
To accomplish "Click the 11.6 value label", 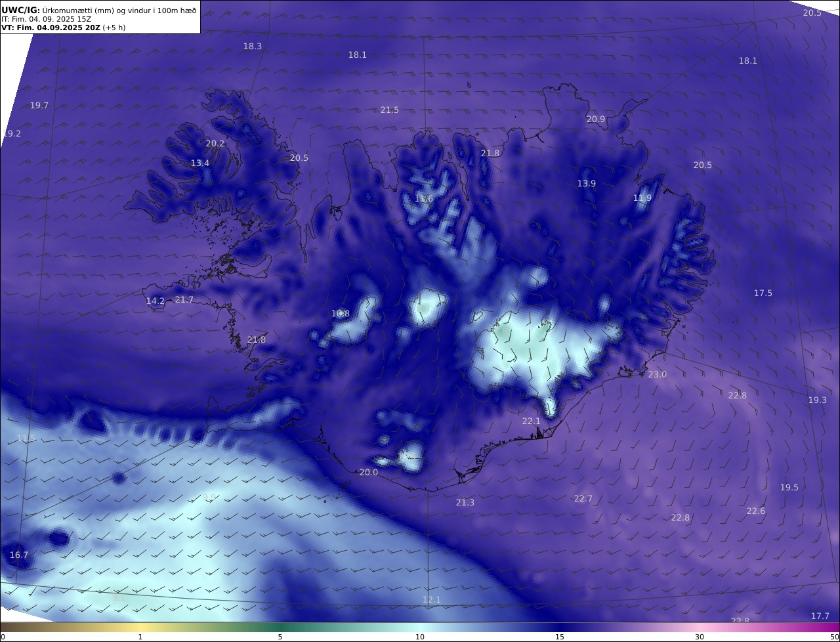I will pyautogui.click(x=424, y=199).
